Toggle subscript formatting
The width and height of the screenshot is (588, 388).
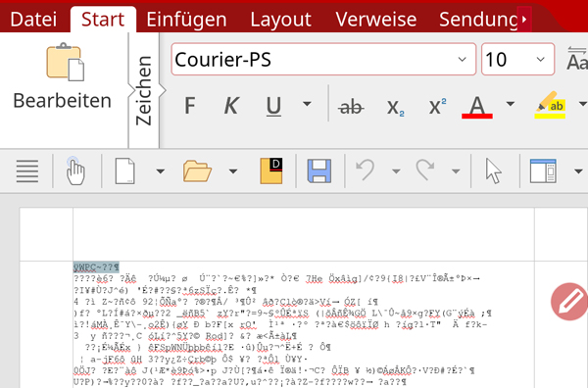(395, 107)
